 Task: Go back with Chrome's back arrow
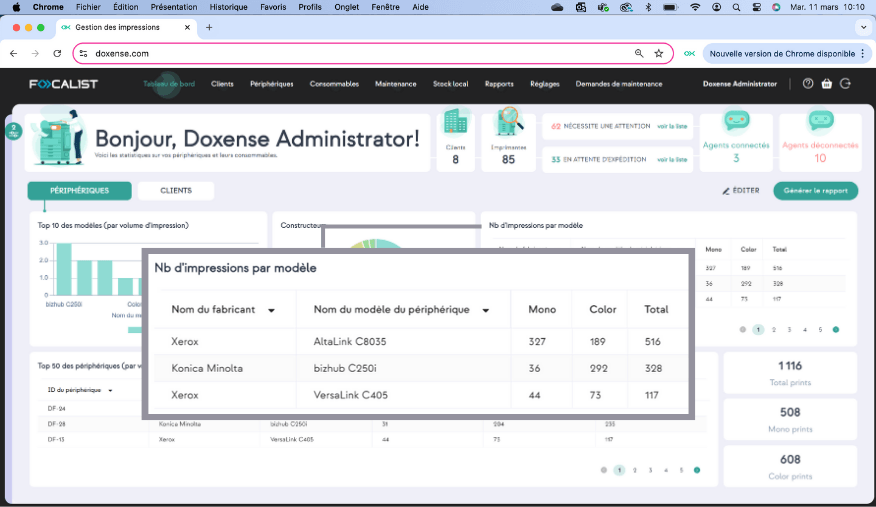(13, 54)
